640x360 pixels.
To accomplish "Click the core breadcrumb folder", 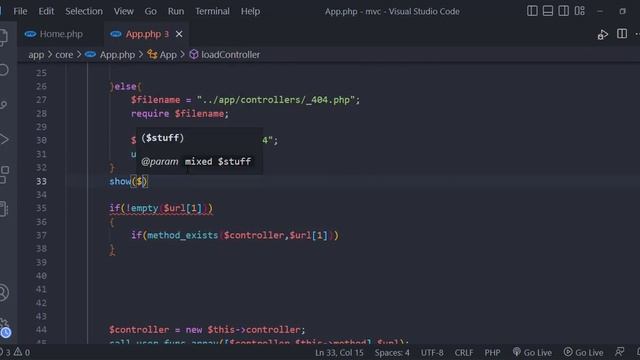I will coord(64,55).
